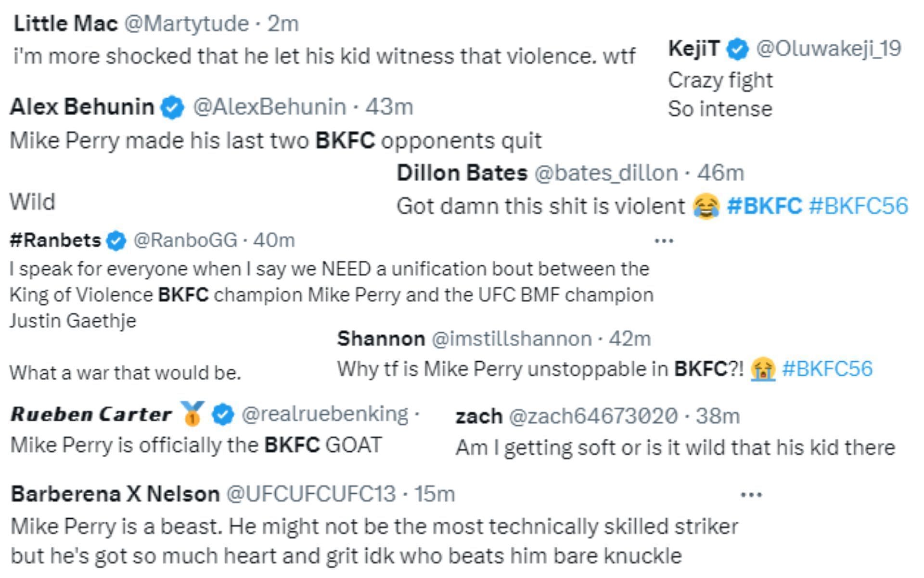Click KejiT's blue verified badge
This screenshot has height=578, width=924.
click(737, 49)
